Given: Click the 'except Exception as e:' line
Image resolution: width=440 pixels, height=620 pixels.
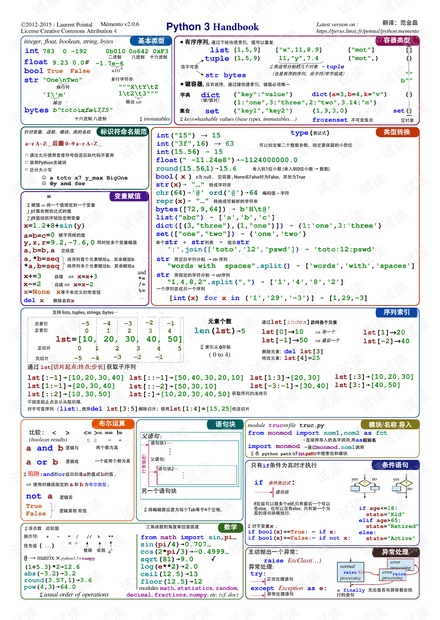Looking at the screenshot, I should point(289,588).
